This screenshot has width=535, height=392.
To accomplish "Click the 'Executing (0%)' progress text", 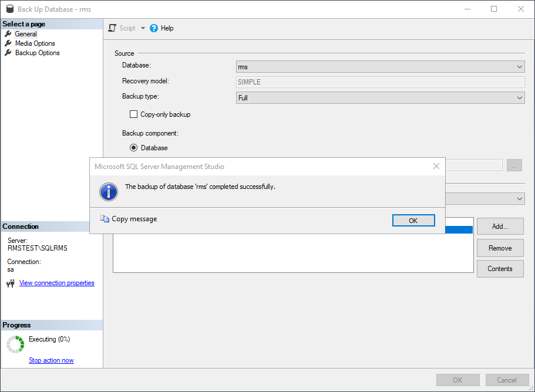I will click(49, 339).
